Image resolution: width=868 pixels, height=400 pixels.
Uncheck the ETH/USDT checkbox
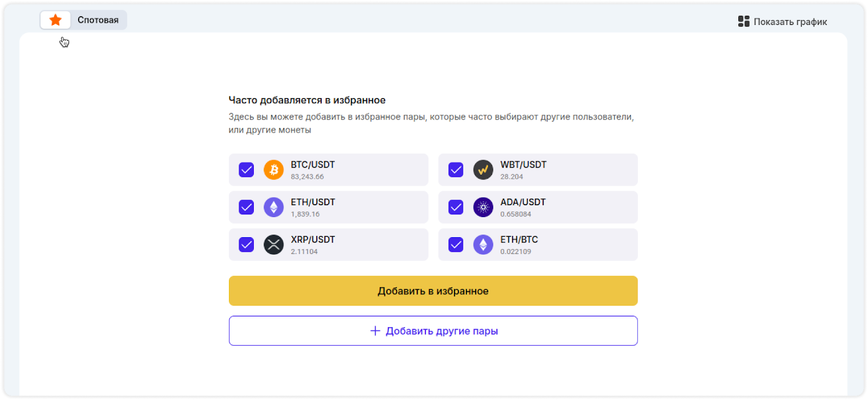(246, 207)
